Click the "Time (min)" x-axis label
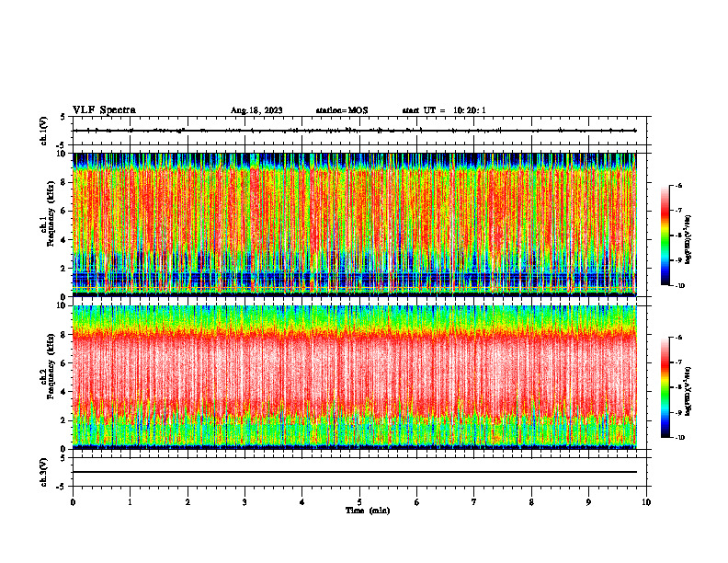The image size is (728, 563). 368,511
